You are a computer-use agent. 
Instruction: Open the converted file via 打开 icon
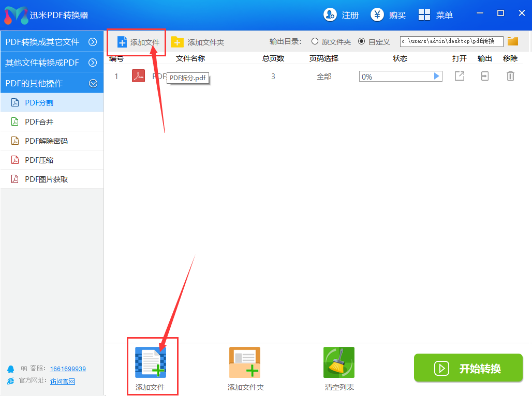459,77
